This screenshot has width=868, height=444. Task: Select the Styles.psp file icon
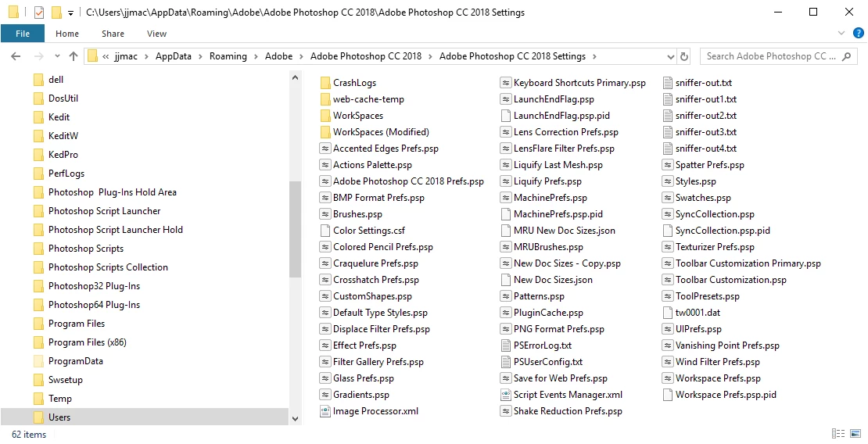point(668,181)
